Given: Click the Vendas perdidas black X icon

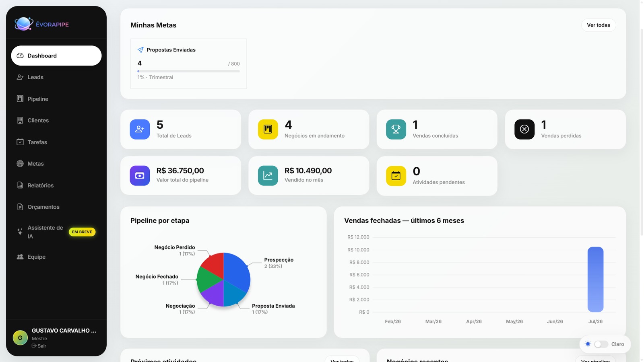Looking at the screenshot, I should point(524,129).
